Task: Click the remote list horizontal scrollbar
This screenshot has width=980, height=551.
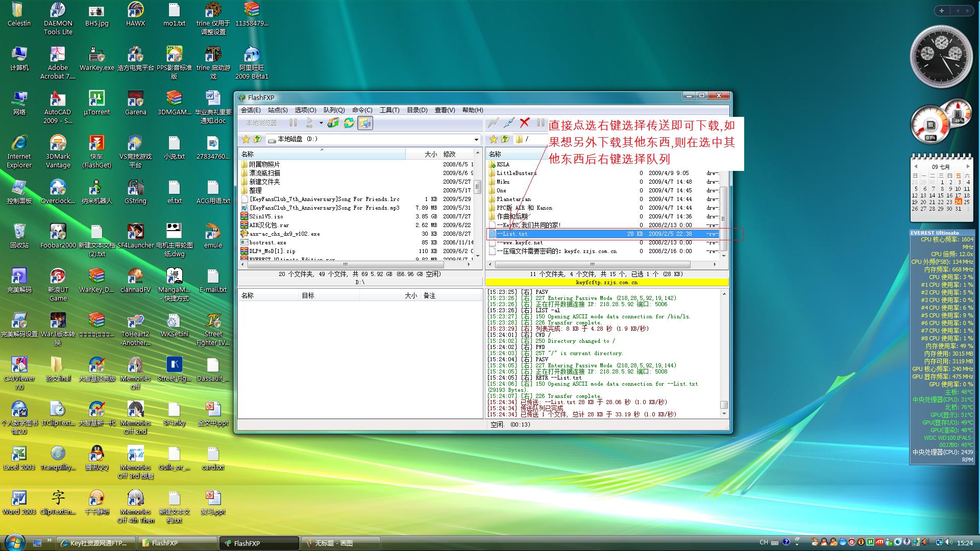Action: pyautogui.click(x=592, y=264)
